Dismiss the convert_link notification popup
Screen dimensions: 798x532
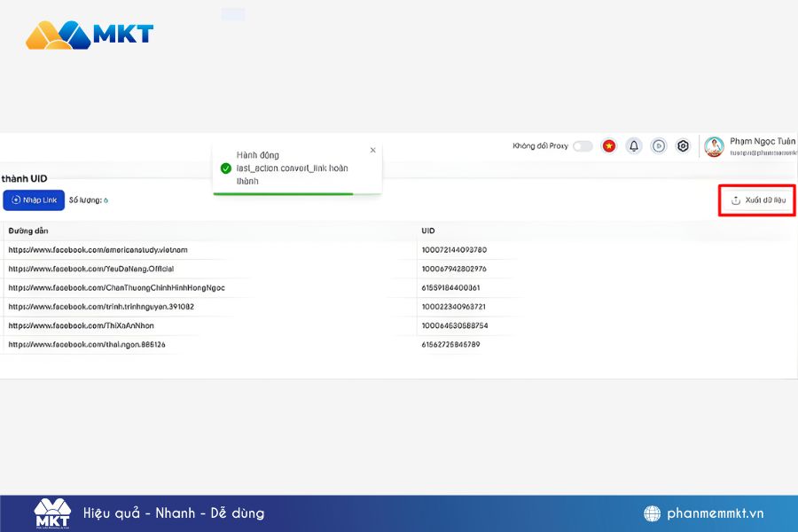point(372,151)
